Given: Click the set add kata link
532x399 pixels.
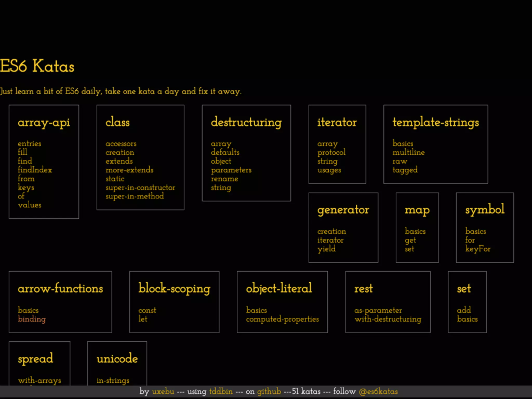Looking at the screenshot, I should (x=464, y=310).
